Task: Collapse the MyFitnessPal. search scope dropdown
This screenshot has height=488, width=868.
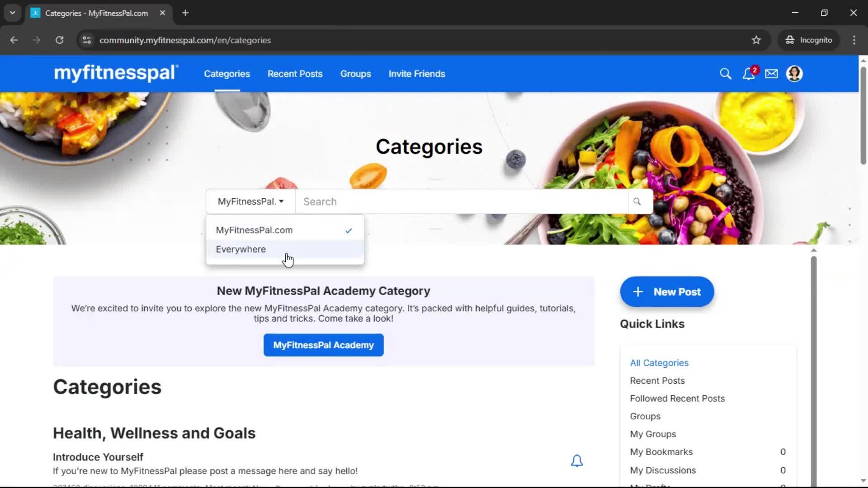Action: click(250, 202)
